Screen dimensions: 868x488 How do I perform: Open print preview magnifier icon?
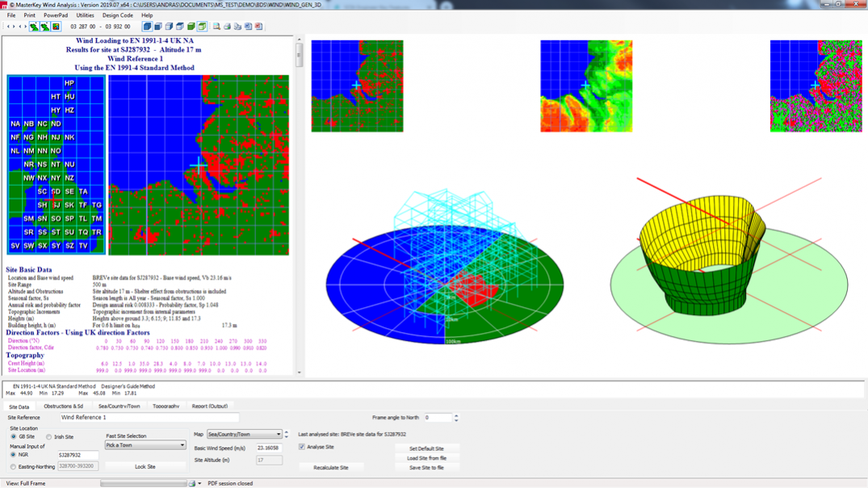216,26
